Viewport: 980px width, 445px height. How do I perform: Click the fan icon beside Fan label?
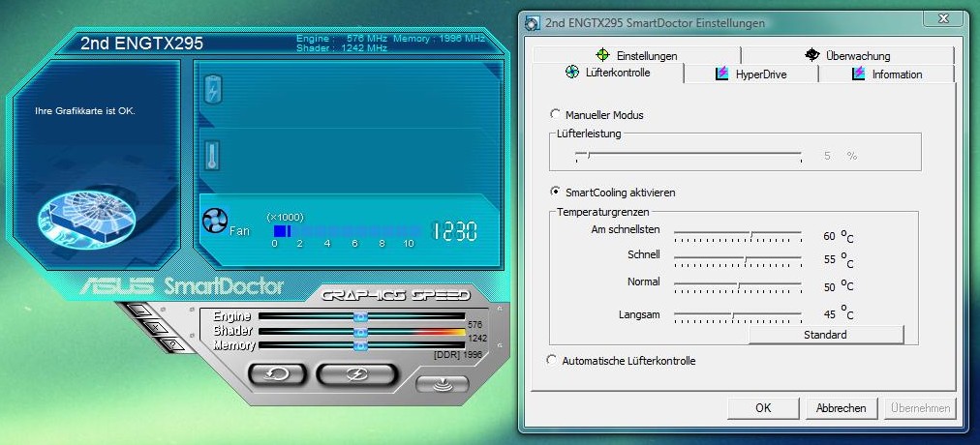(x=214, y=221)
